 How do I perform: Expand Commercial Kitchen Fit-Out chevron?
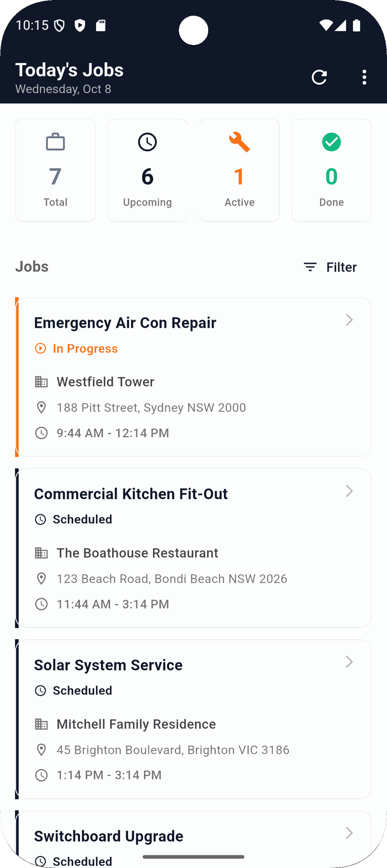point(349,491)
